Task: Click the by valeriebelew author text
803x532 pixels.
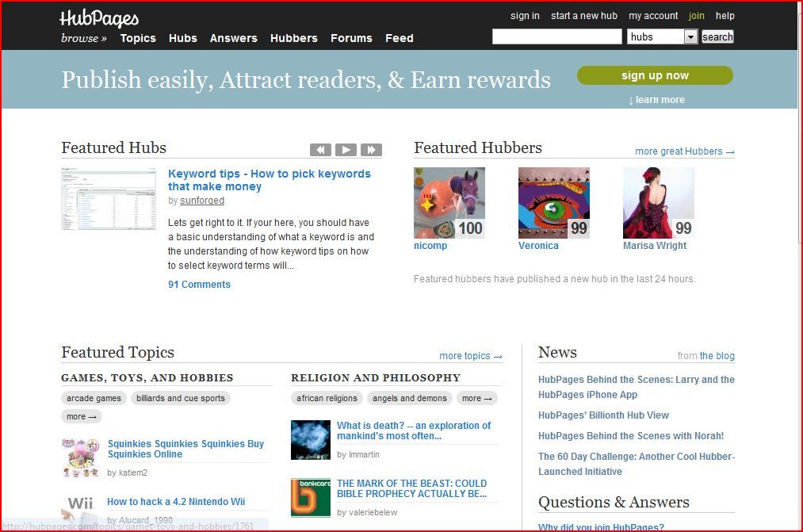Action: [x=367, y=512]
